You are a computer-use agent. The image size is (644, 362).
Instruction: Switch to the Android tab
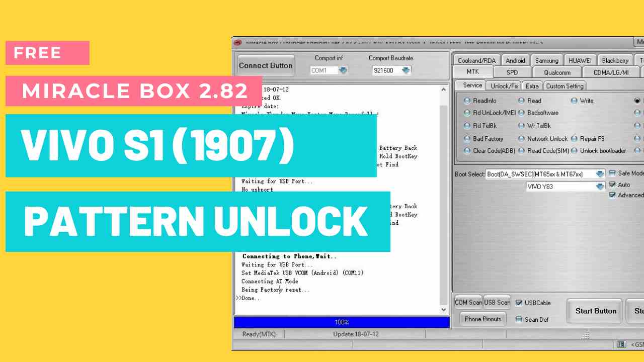[x=515, y=60]
